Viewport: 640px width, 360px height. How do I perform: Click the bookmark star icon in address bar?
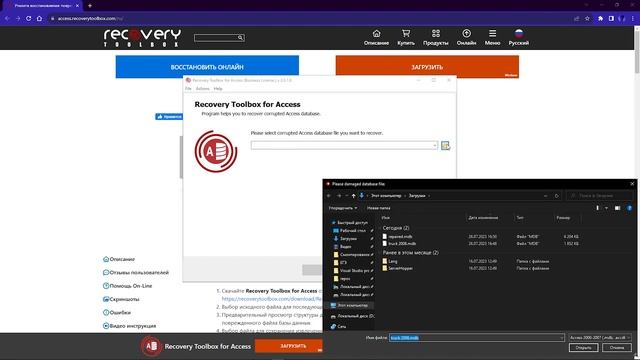coord(587,18)
